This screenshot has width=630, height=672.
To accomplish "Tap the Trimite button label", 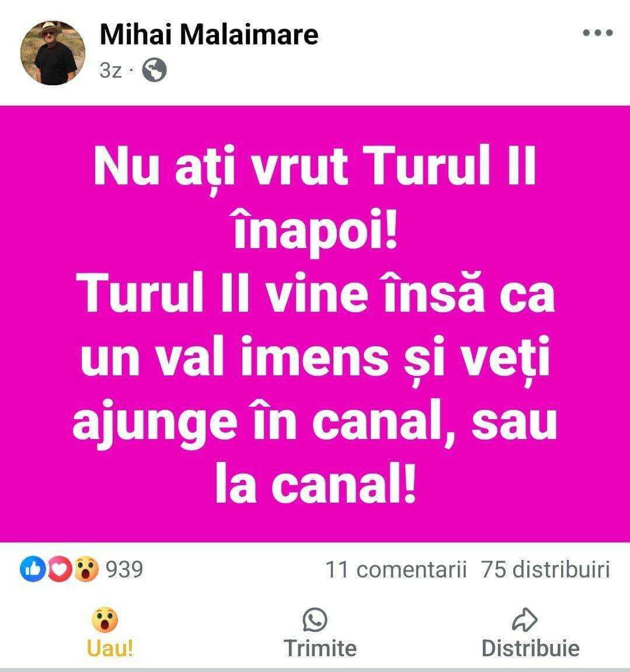I will (320, 647).
